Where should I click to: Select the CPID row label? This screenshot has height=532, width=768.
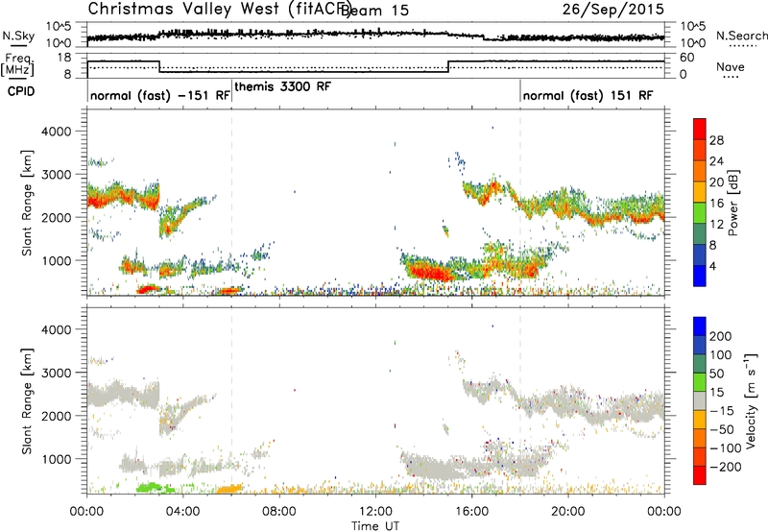pyautogui.click(x=21, y=91)
